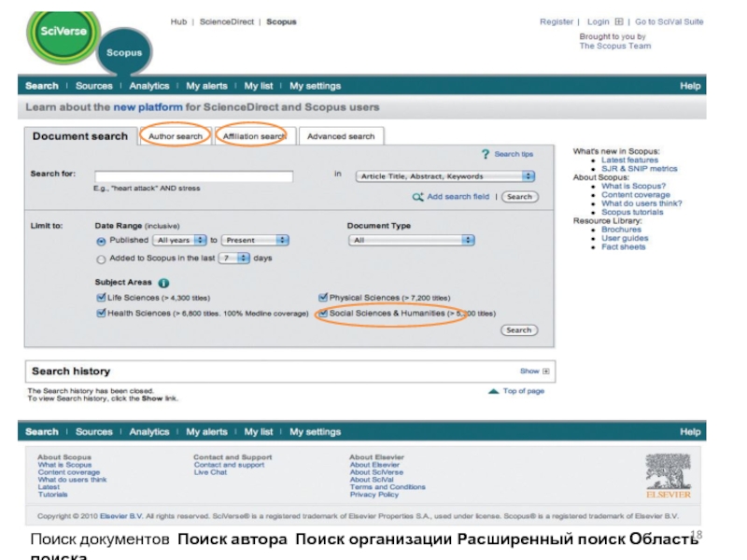
Task: Open the days count dropdown showing 7
Action: pos(233,259)
